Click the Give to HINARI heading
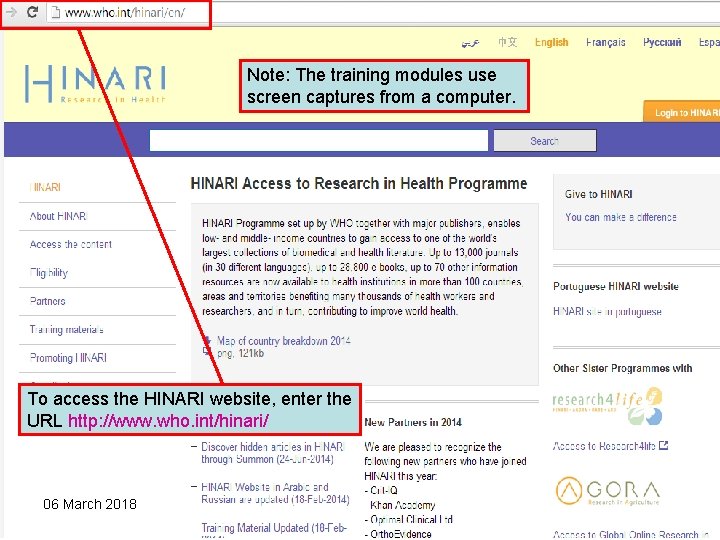 tap(599, 194)
